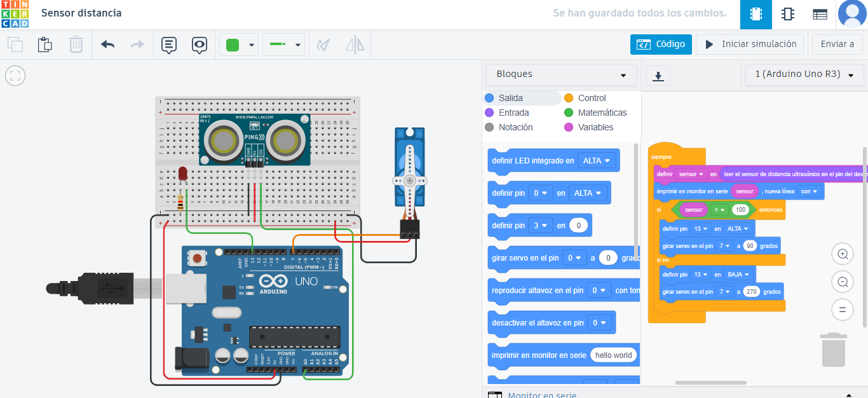Expand the Monitor en serie panel arrow
Screen dimensions: 868x398
(848, 395)
